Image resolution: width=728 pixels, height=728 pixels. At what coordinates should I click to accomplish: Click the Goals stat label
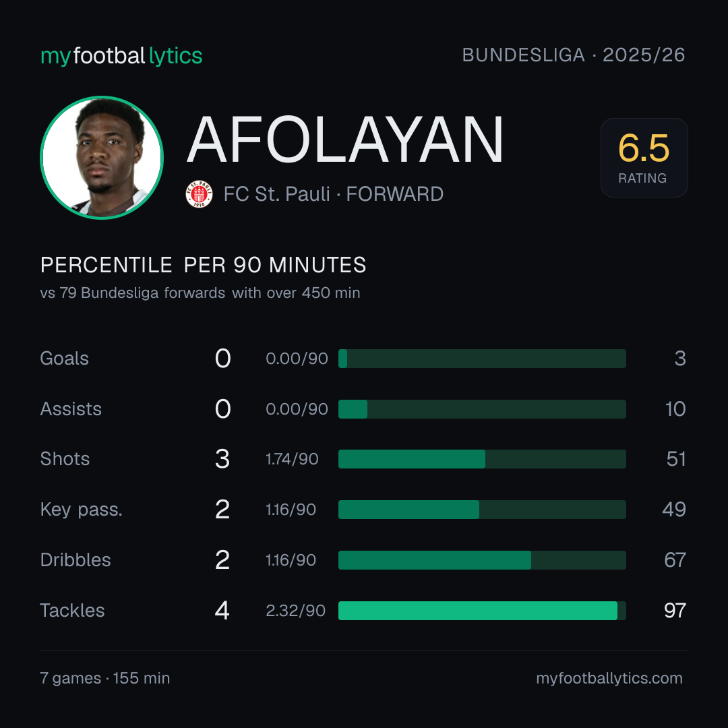[x=65, y=359]
